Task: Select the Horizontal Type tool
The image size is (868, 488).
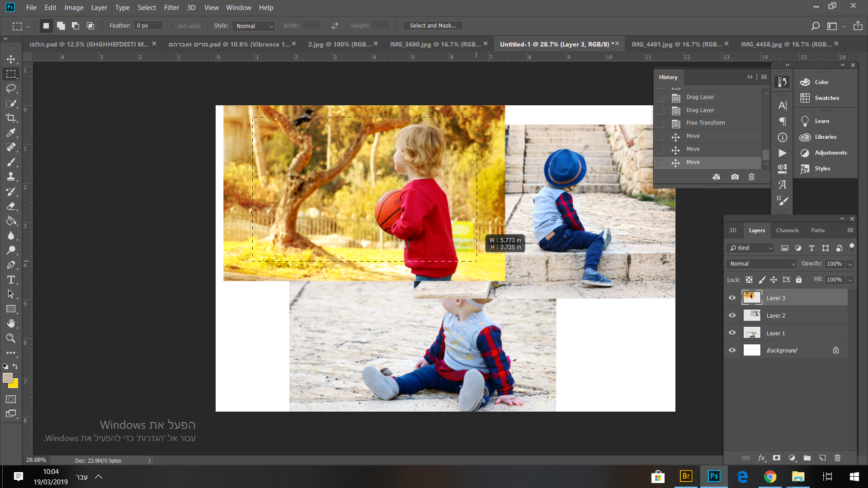Action: click(x=11, y=280)
